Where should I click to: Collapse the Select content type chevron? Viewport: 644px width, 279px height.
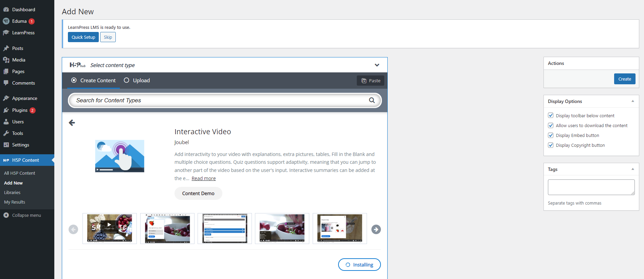(377, 65)
